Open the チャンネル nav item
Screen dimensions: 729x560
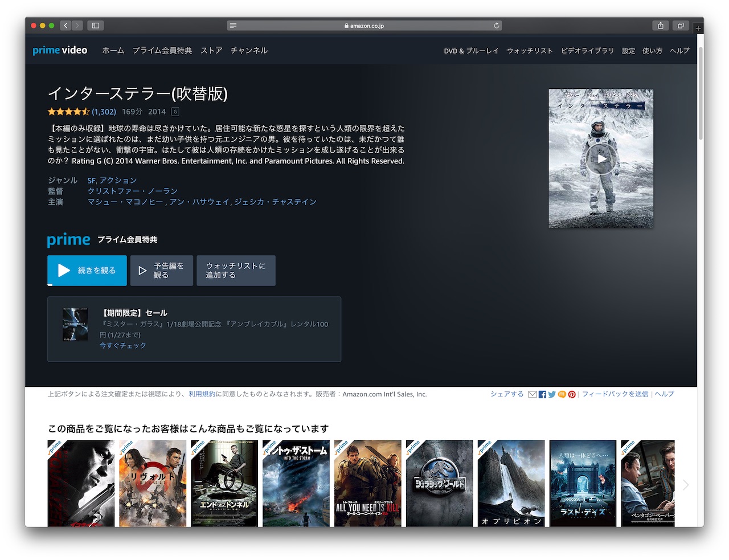click(x=249, y=51)
